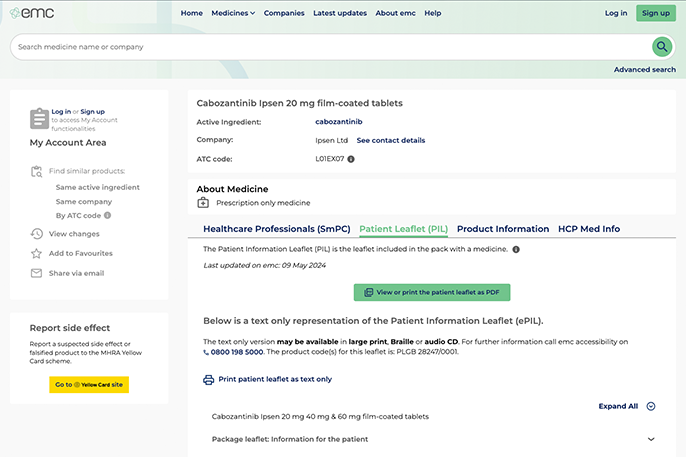
Task: Click the My Account clipboard icon
Action: coord(39,119)
